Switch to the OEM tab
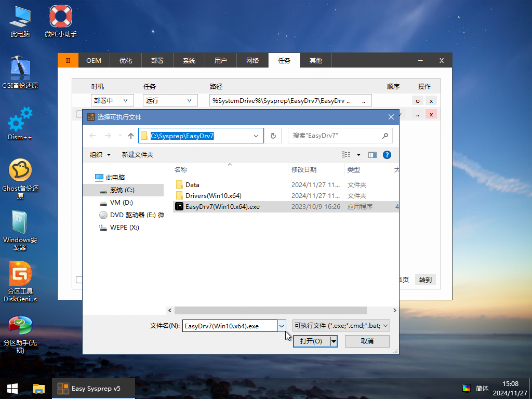The width and height of the screenshot is (532, 399). point(94,60)
